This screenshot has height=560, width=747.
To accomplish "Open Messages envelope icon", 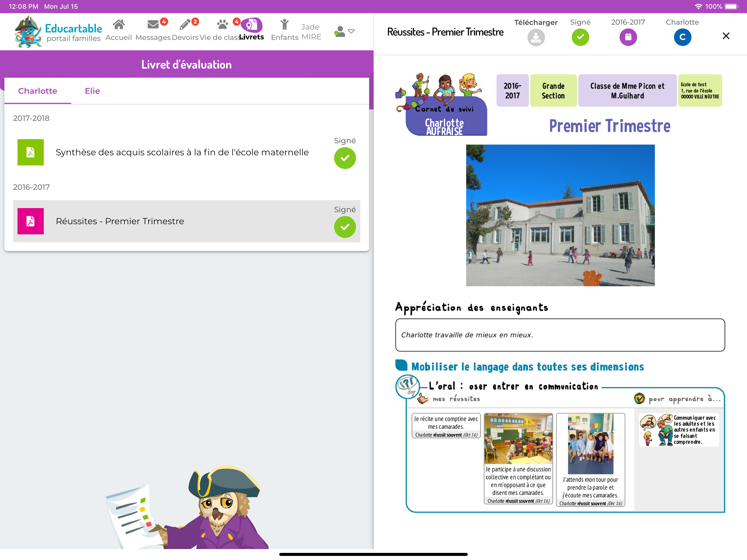I will coord(153,24).
